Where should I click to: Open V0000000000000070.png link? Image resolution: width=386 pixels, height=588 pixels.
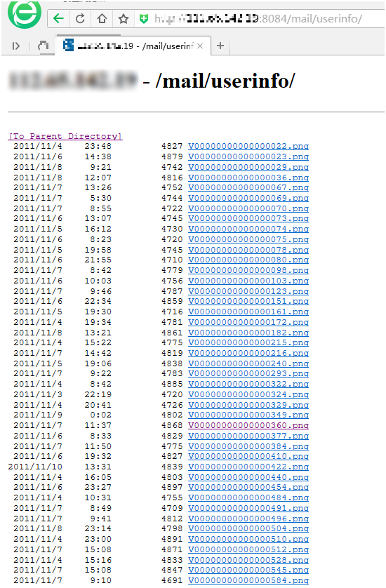click(x=248, y=208)
